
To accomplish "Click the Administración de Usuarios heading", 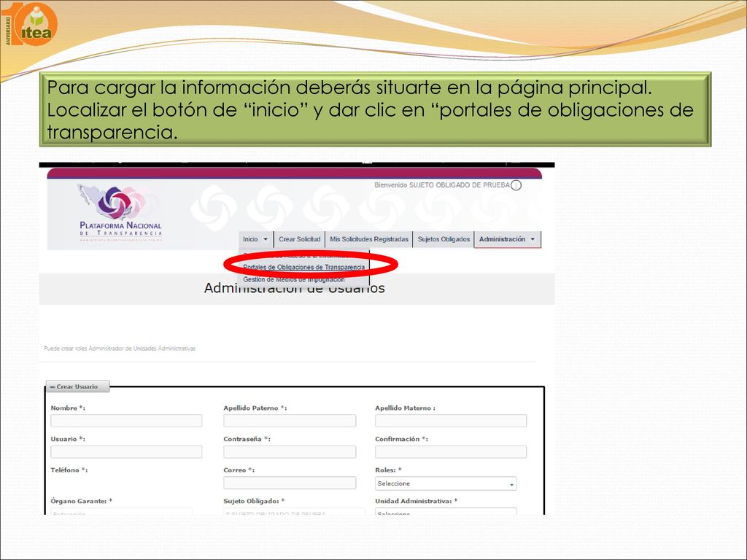I will [x=295, y=289].
